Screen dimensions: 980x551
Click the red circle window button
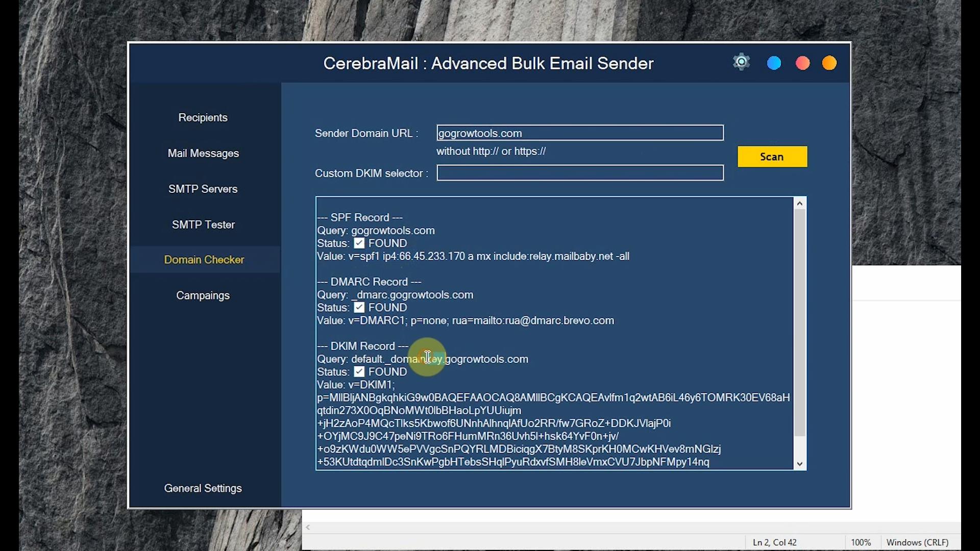(x=802, y=63)
